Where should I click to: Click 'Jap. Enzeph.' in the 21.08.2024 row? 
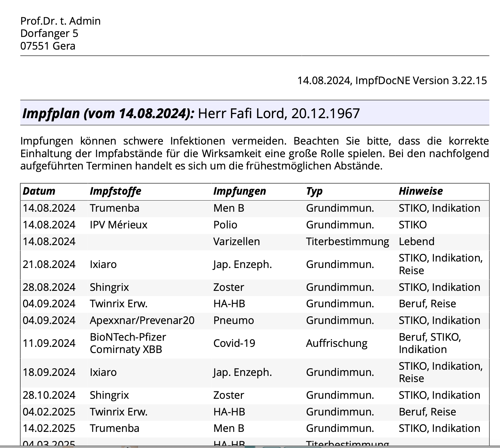click(243, 264)
